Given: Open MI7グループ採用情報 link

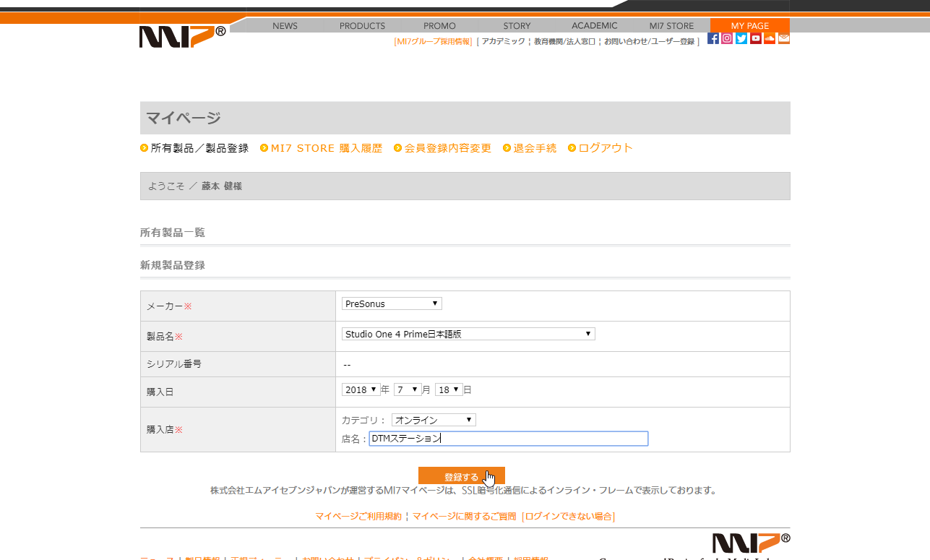Looking at the screenshot, I should (x=433, y=42).
